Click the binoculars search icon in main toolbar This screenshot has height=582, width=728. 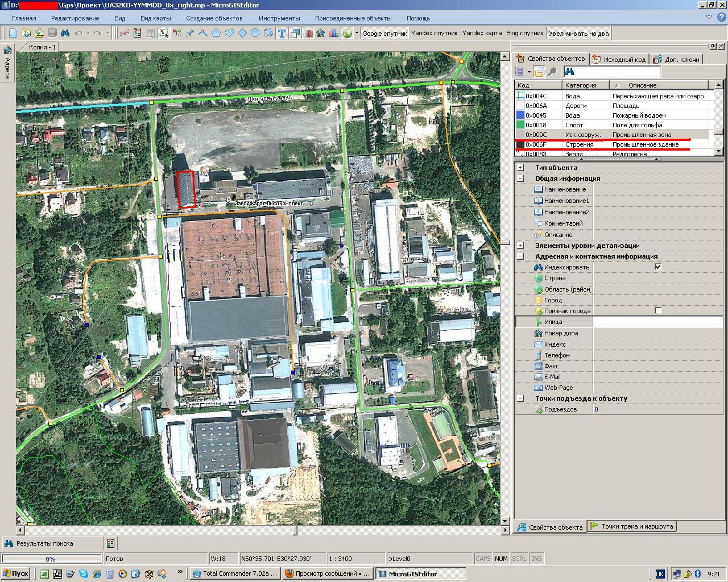[x=65, y=33]
